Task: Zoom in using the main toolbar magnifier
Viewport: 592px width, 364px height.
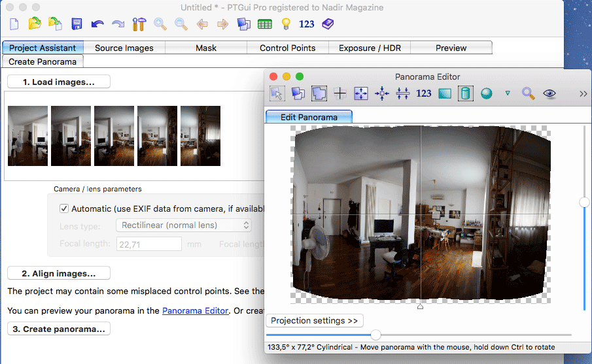Action: tap(160, 24)
